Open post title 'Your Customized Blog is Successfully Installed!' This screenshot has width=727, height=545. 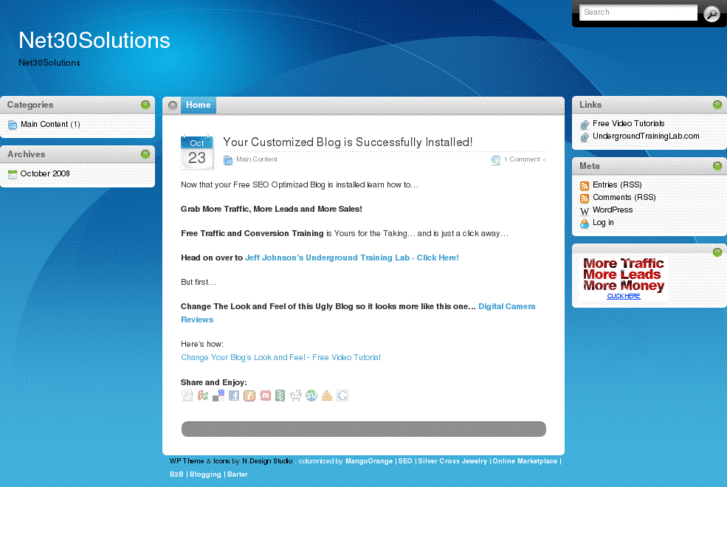(348, 142)
